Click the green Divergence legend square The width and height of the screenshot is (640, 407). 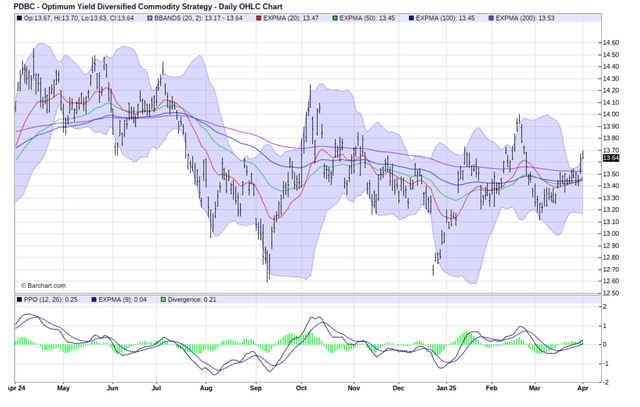(x=163, y=300)
